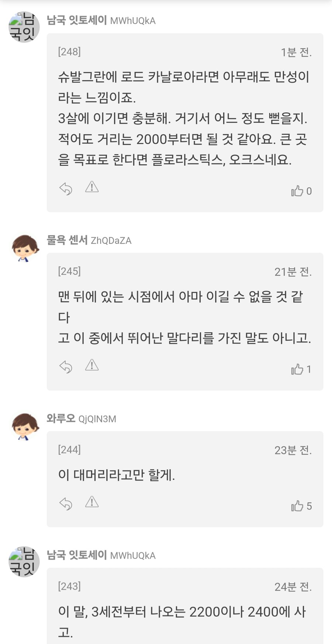Open 와루오 user profile
The width and height of the screenshot is (332, 644).
click(61, 419)
